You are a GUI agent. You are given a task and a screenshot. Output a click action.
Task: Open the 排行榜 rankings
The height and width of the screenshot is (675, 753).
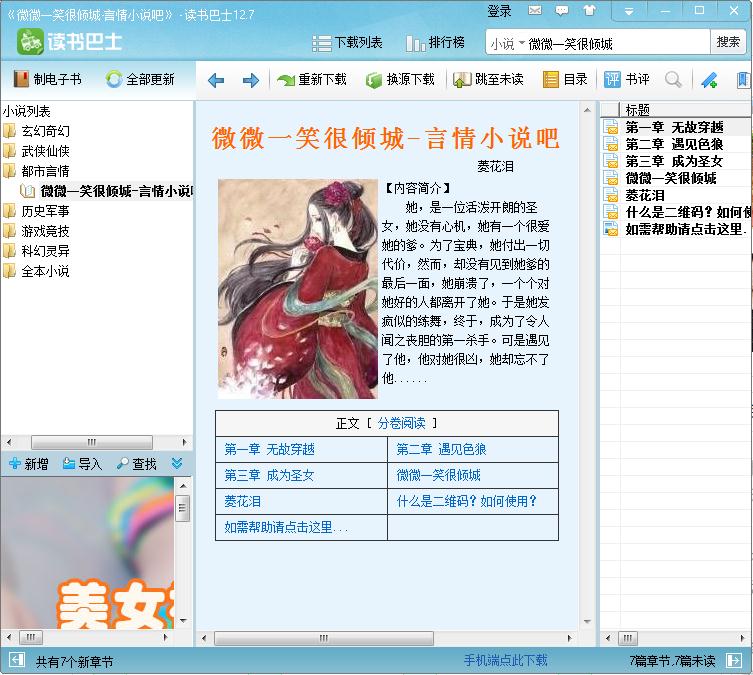pos(435,43)
